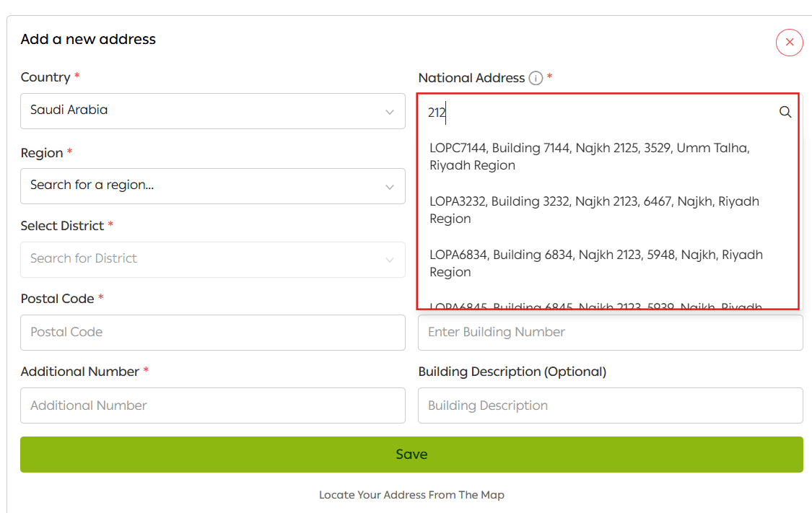
Task: Click the National Address info icon
Action: (x=536, y=78)
